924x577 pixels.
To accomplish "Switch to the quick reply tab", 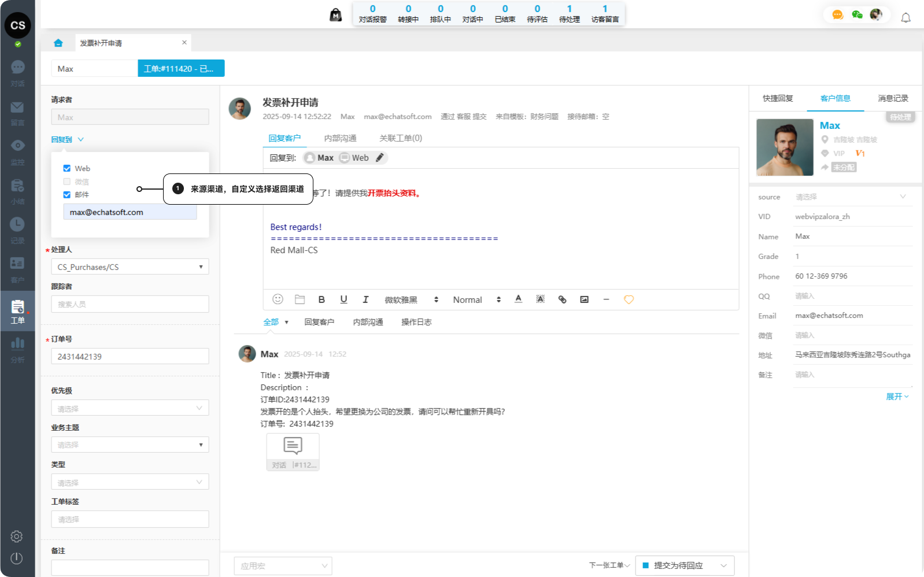I will point(778,98).
